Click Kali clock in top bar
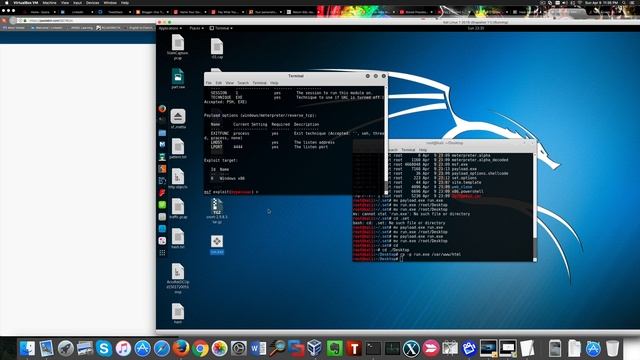Screen dimensions: 640x360 [x=476, y=28]
